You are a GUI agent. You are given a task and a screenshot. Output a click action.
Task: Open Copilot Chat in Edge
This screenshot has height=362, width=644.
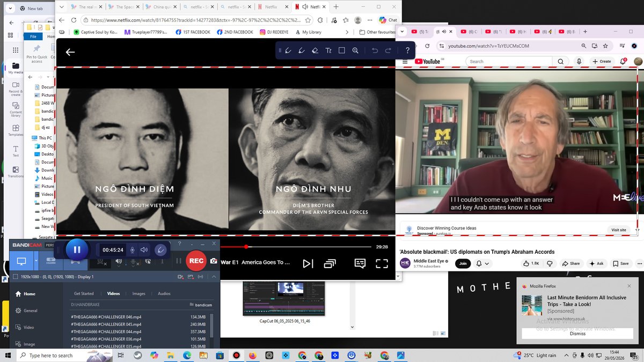coord(387,20)
